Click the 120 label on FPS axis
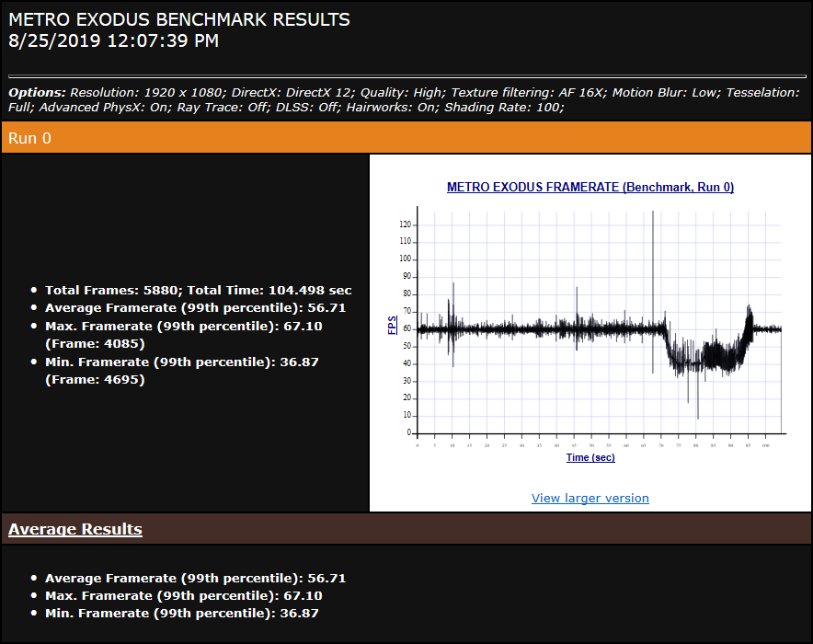Image resolution: width=813 pixels, height=644 pixels. (x=405, y=224)
